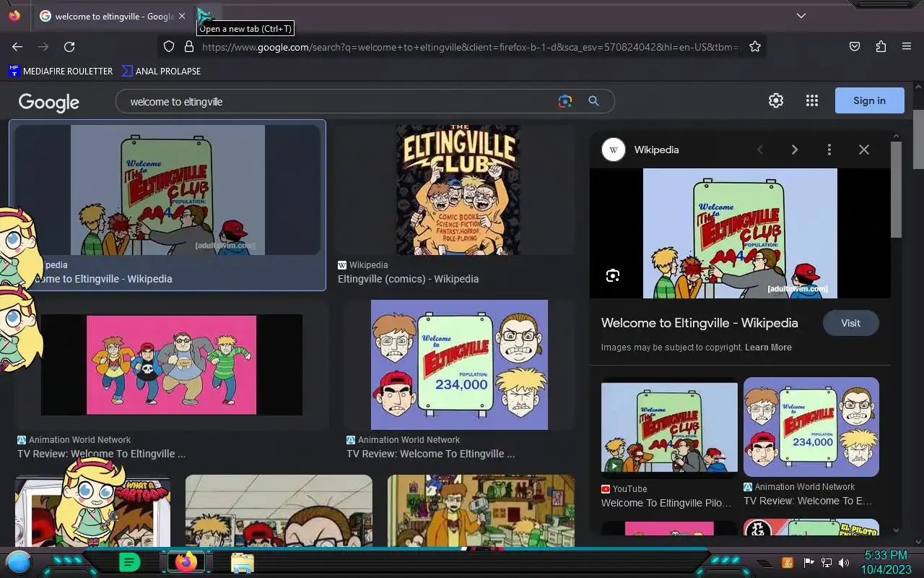
Task: Open Google quick settings gear
Action: coord(776,100)
